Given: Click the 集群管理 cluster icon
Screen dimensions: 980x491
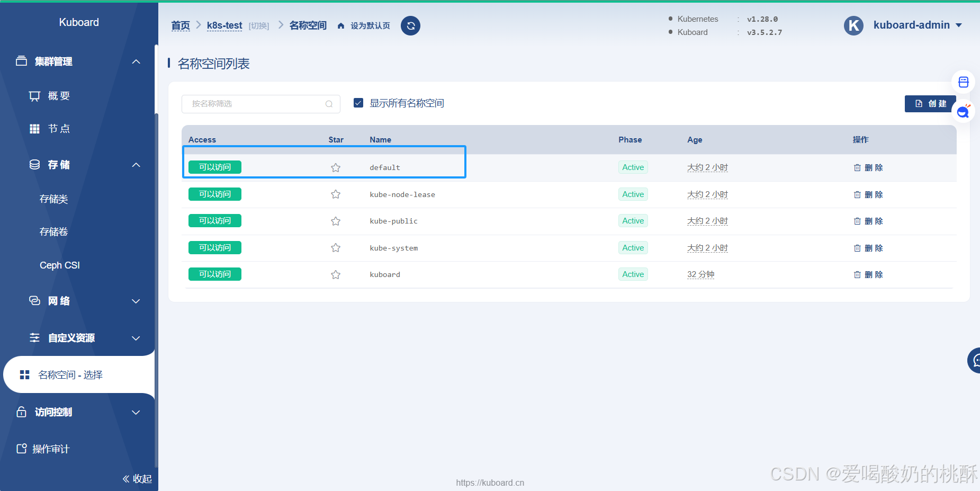Looking at the screenshot, I should 21,61.
